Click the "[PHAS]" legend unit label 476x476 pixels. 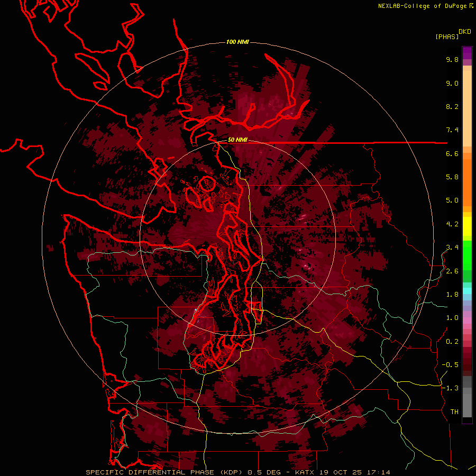[x=447, y=37]
